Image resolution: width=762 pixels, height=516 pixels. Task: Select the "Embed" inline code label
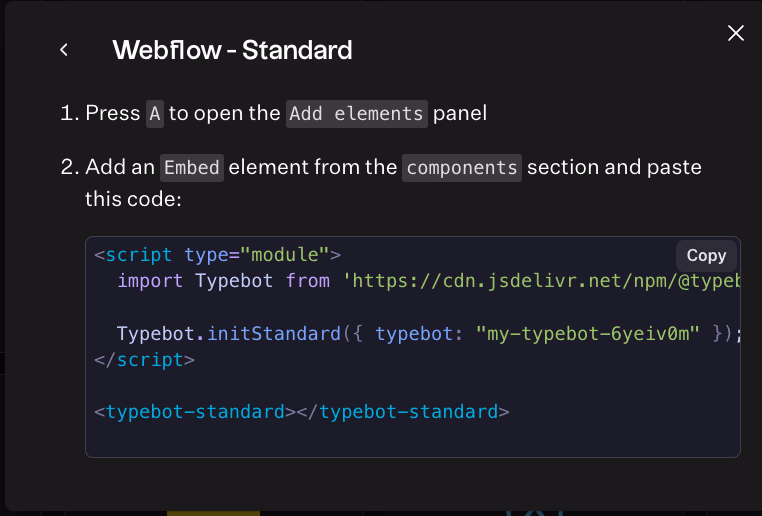coord(192,167)
